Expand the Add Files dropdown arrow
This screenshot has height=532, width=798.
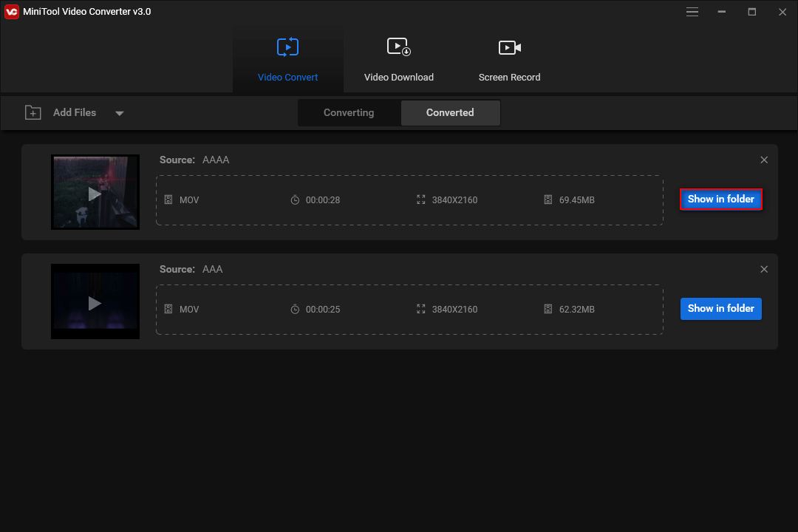(120, 113)
